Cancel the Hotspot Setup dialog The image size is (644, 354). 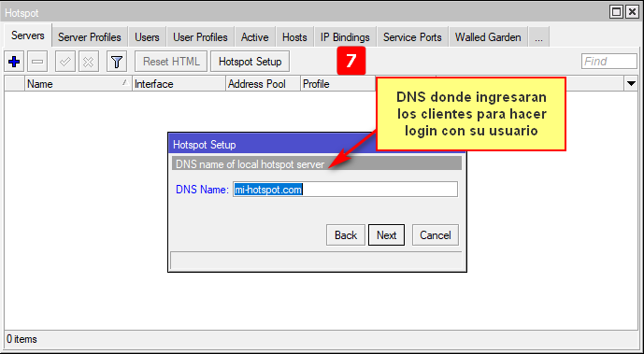click(436, 235)
